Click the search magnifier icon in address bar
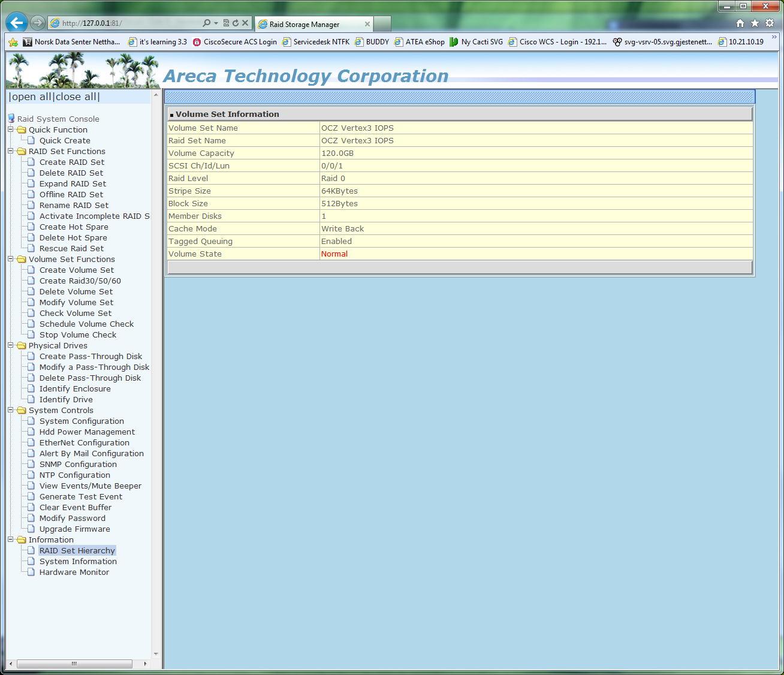784x675 pixels. pos(207,23)
